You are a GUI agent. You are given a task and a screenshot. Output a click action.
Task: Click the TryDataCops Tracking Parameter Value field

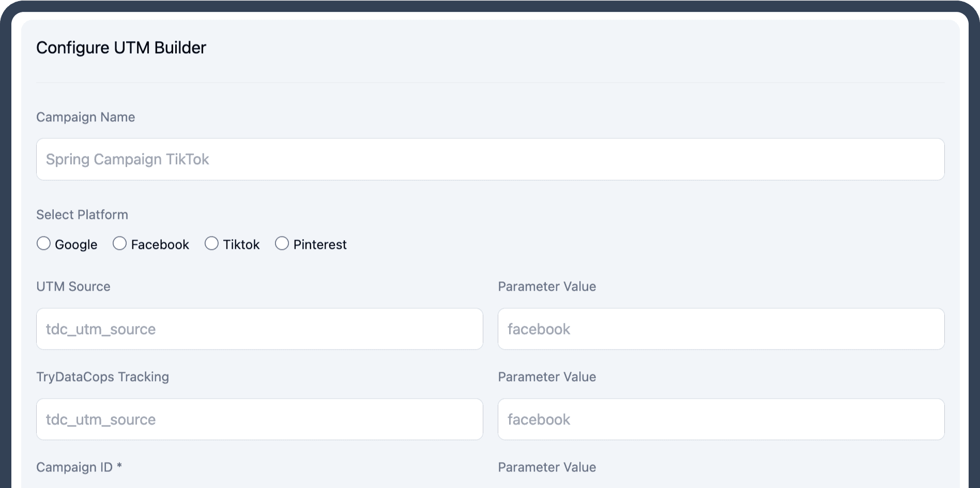(x=721, y=419)
